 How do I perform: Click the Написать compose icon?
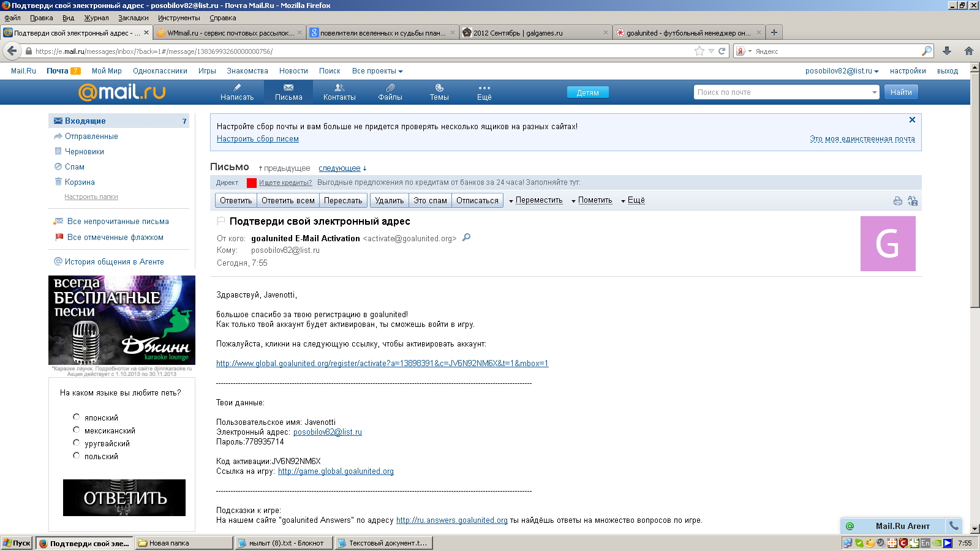tap(237, 92)
